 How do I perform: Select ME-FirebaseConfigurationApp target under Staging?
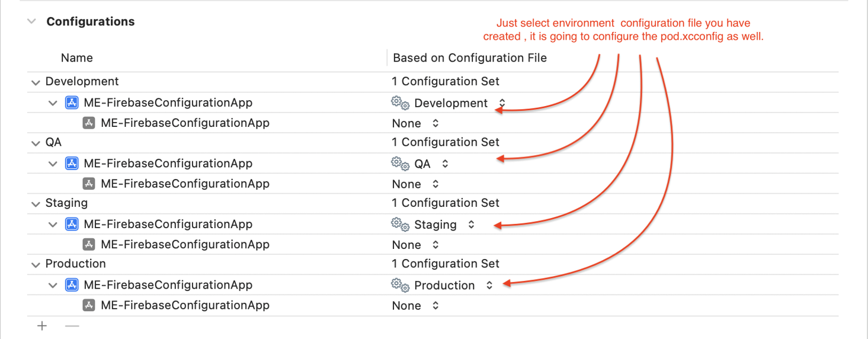pos(185,244)
